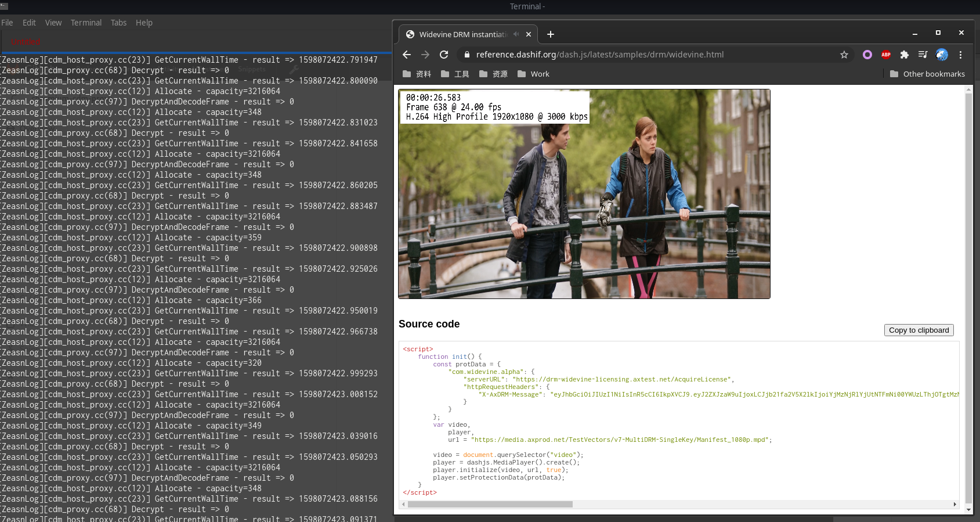Click the Terminal window title bar
This screenshot has height=522, width=980.
(527, 6)
